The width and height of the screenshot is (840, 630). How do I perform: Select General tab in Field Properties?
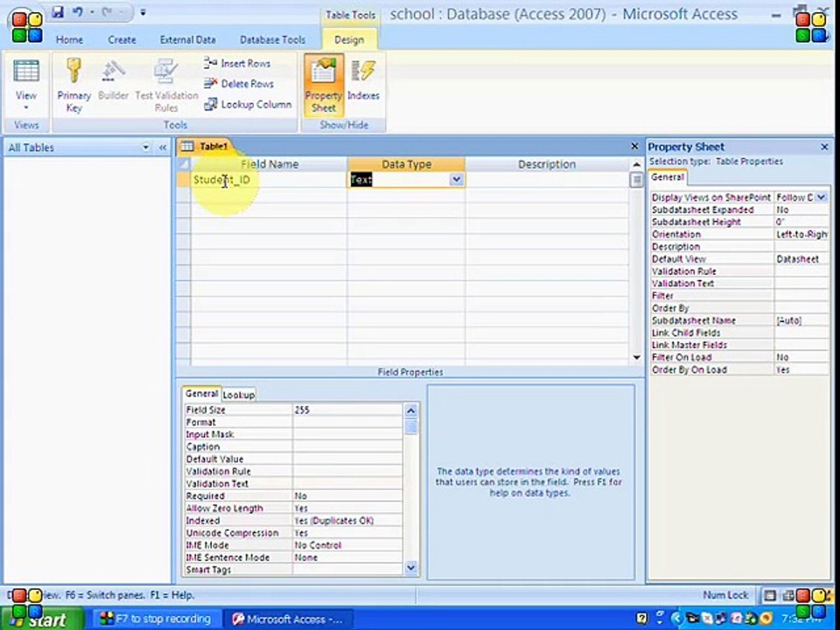point(201,394)
